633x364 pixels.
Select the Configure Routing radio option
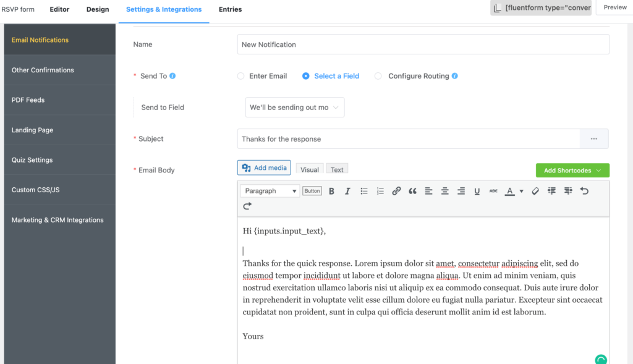pos(378,76)
